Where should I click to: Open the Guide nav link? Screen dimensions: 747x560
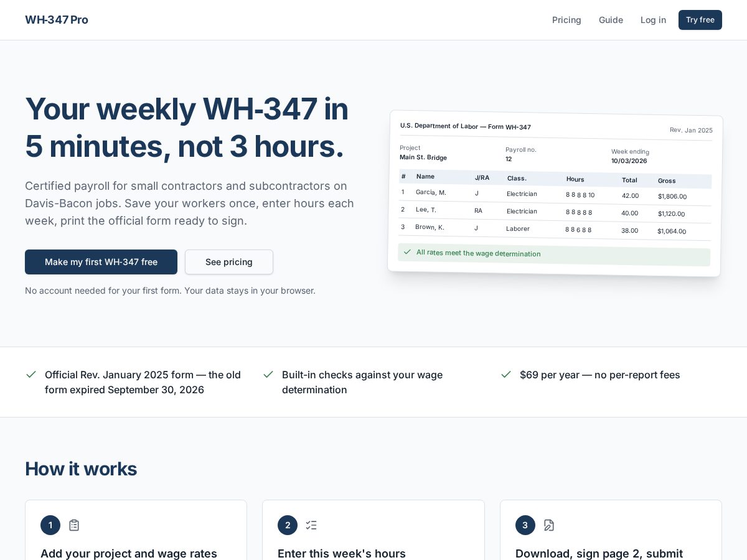[611, 20]
